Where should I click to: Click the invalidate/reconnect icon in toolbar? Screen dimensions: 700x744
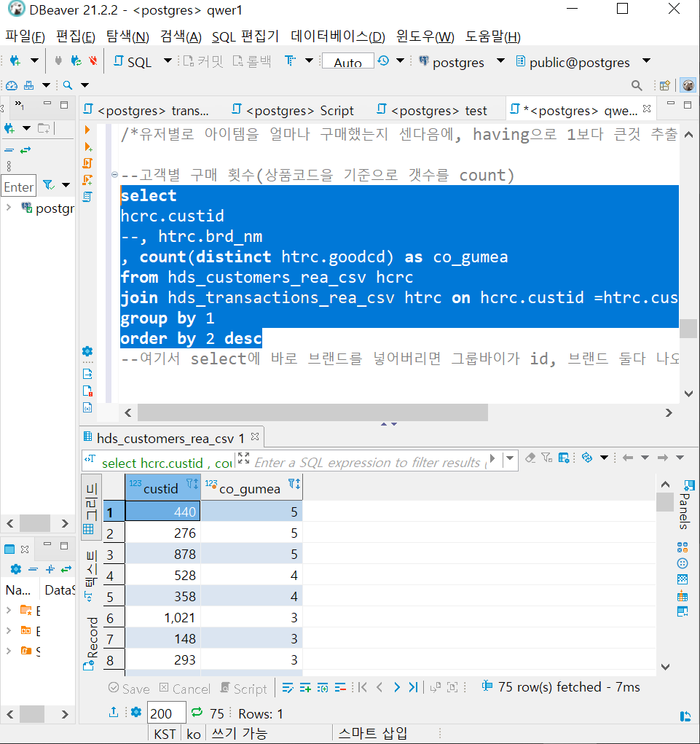point(76,61)
